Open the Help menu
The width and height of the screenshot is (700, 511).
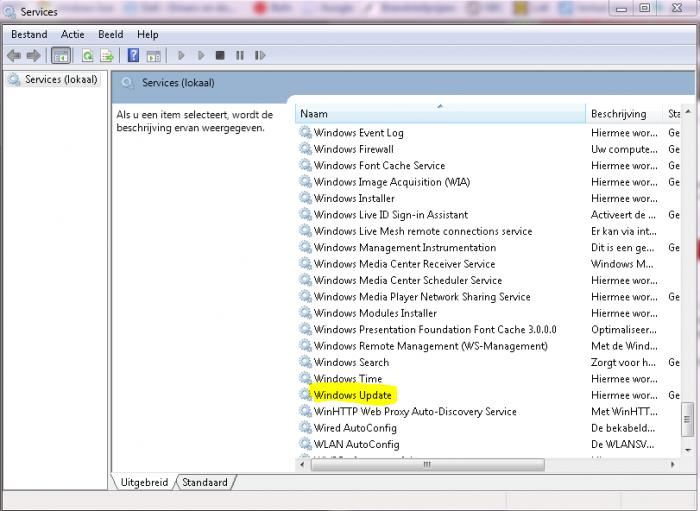pos(147,34)
